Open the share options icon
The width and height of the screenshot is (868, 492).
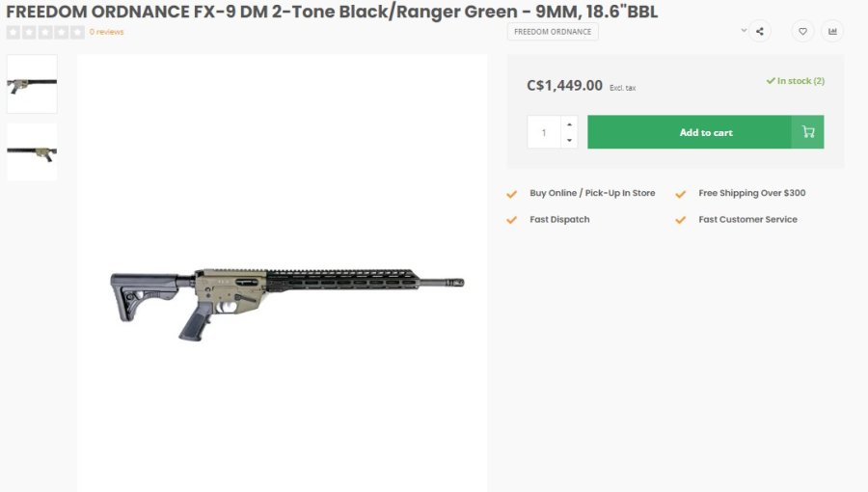coord(760,31)
